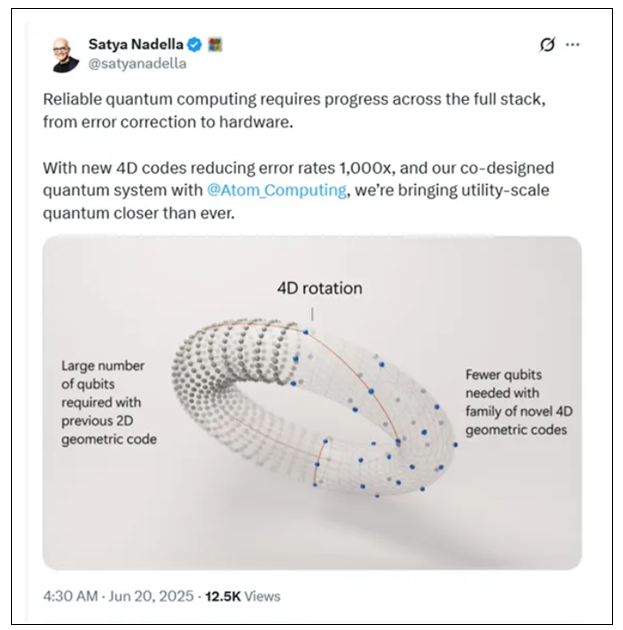
Task: Click the word Views after 12.5K
Action: pyautogui.click(x=264, y=596)
